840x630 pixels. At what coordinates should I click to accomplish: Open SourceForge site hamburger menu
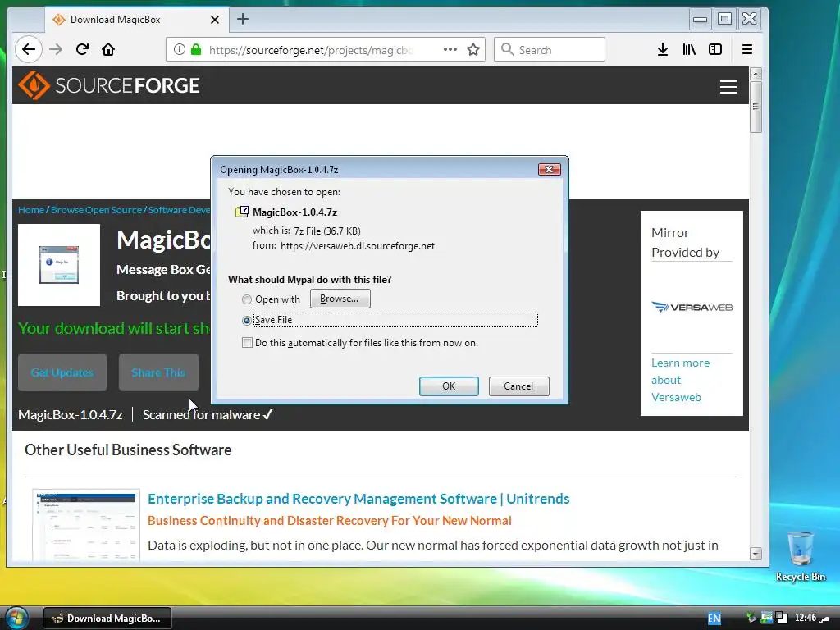[x=728, y=87]
